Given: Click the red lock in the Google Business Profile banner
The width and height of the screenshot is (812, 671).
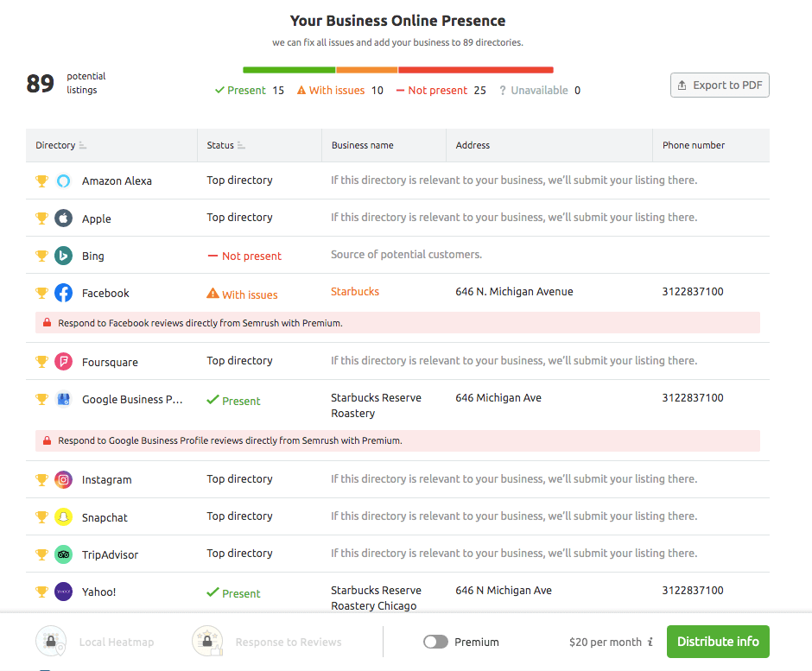Looking at the screenshot, I should click(47, 440).
